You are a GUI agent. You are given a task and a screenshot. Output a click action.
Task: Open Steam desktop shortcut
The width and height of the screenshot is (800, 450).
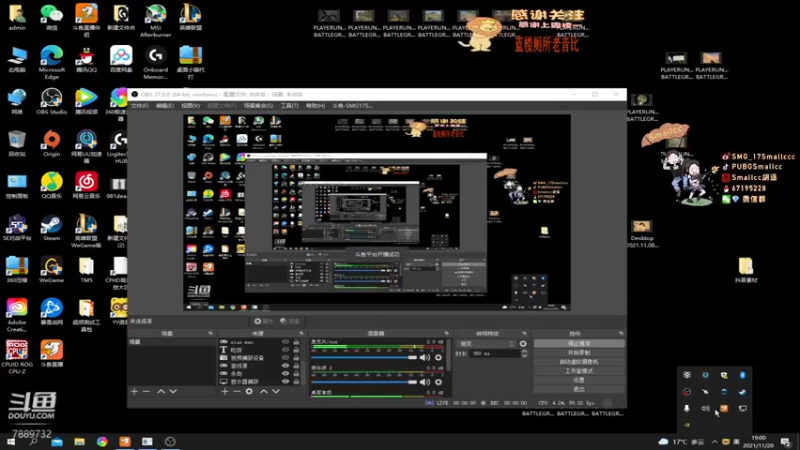point(52,228)
